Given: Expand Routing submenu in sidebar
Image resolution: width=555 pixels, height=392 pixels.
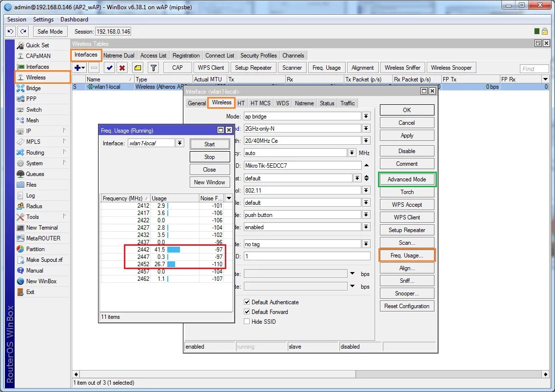Looking at the screenshot, I should tap(64, 152).
